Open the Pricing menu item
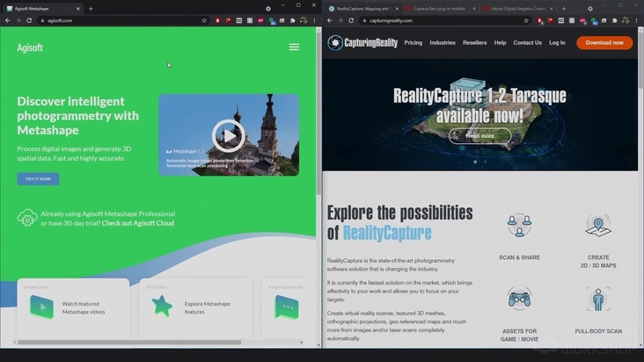The height and width of the screenshot is (362, 644). tap(413, 42)
